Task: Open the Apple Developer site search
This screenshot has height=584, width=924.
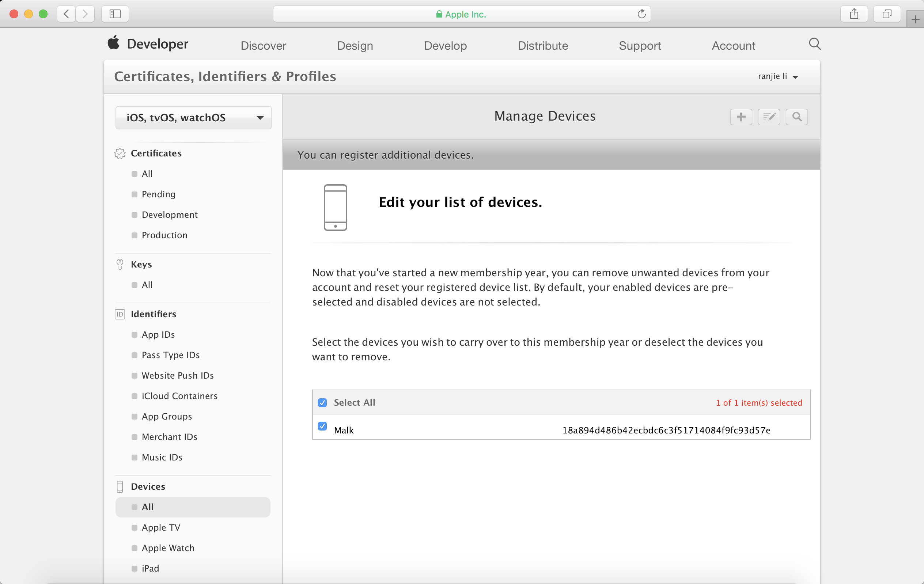Action: pyautogui.click(x=814, y=44)
